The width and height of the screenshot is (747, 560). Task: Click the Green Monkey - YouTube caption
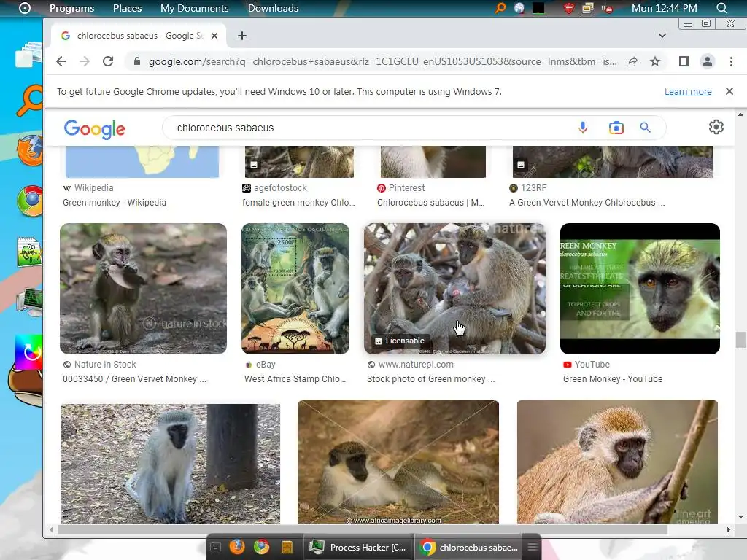point(613,379)
